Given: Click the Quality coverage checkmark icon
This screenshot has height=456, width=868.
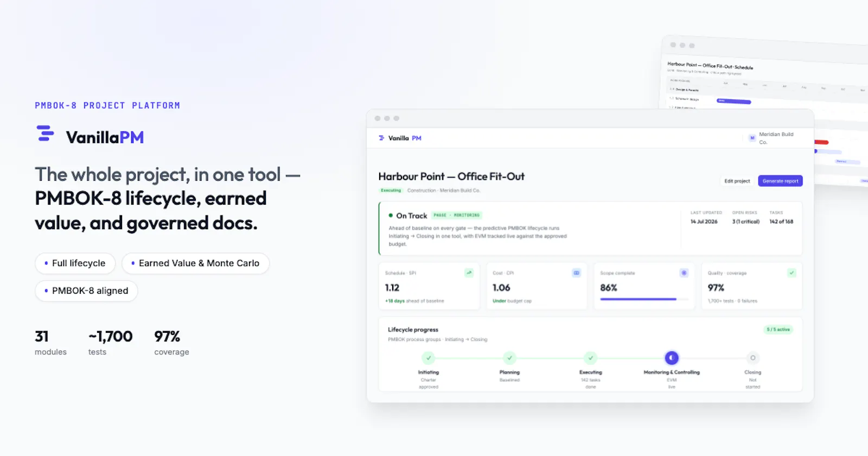Looking at the screenshot, I should (792, 273).
